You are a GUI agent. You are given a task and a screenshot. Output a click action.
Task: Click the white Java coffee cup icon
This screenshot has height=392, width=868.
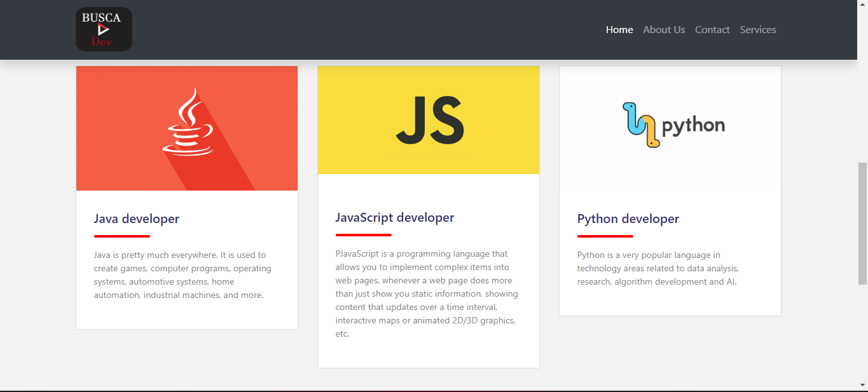point(188,121)
